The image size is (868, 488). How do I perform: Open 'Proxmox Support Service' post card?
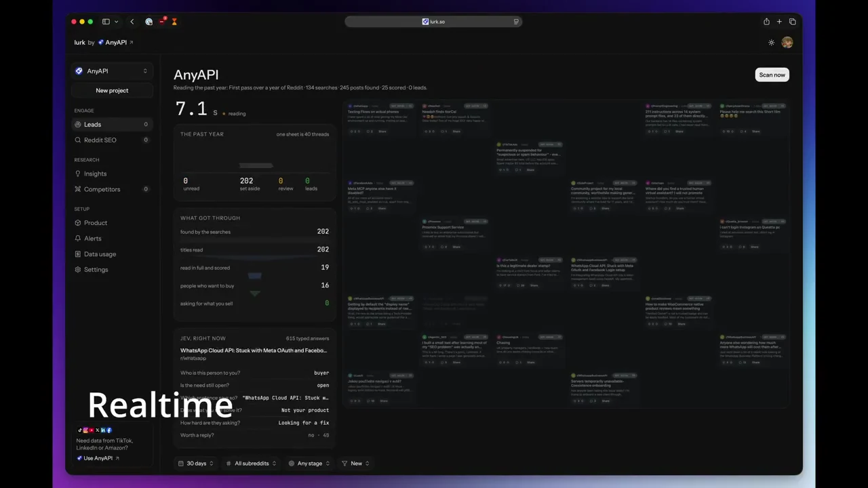point(454,234)
